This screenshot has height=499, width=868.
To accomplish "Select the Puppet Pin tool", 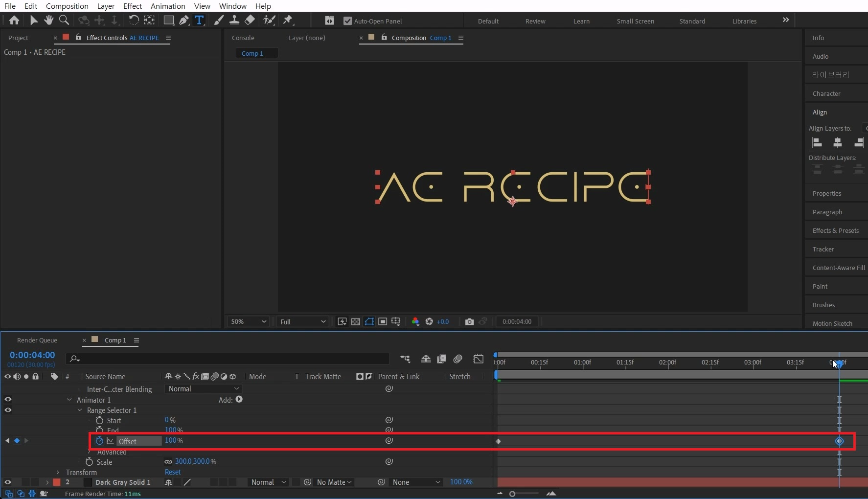I will [x=288, y=20].
